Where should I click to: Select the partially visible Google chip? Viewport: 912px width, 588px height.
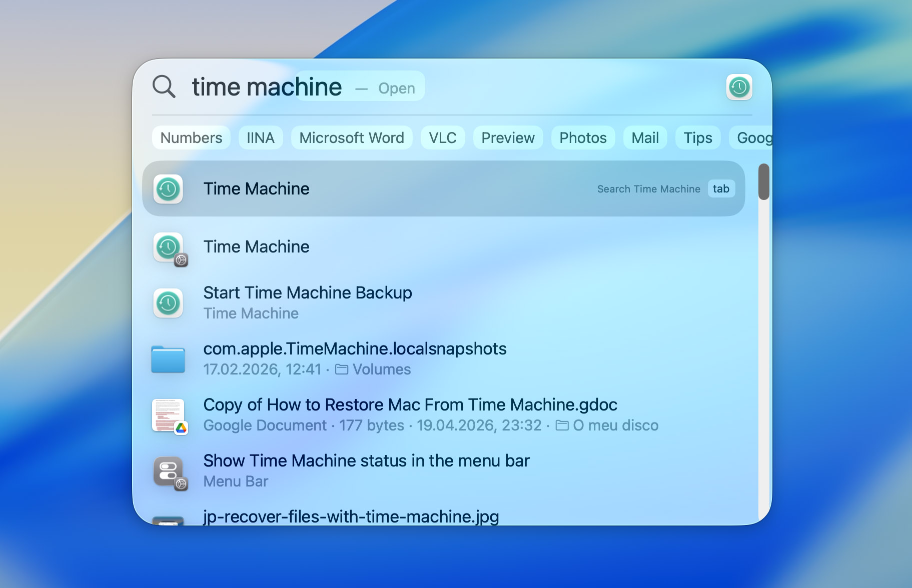point(750,138)
